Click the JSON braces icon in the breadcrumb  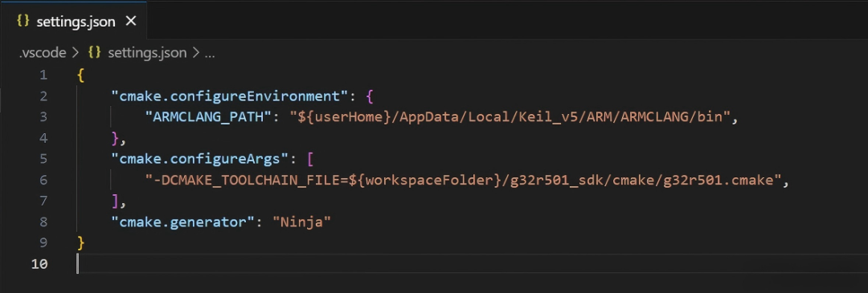95,52
